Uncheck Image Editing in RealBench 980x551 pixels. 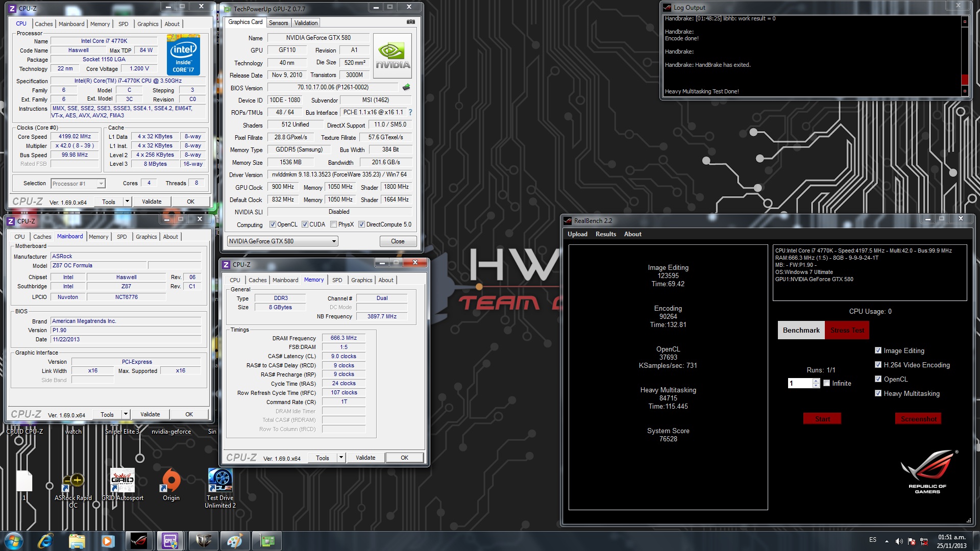tap(878, 350)
